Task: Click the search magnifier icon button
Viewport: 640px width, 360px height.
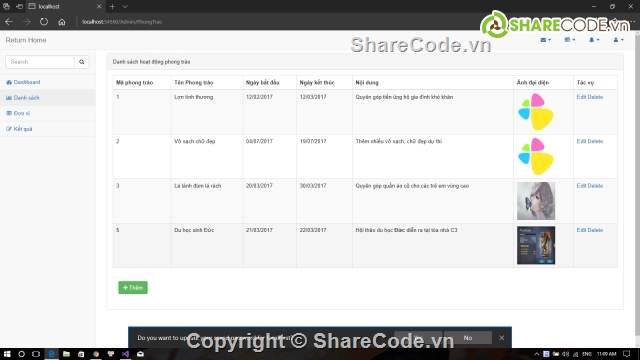Action: click(x=82, y=62)
